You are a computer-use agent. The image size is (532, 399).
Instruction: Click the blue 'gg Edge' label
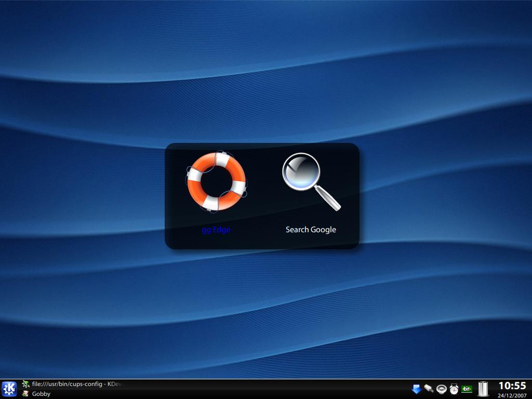[x=216, y=230]
